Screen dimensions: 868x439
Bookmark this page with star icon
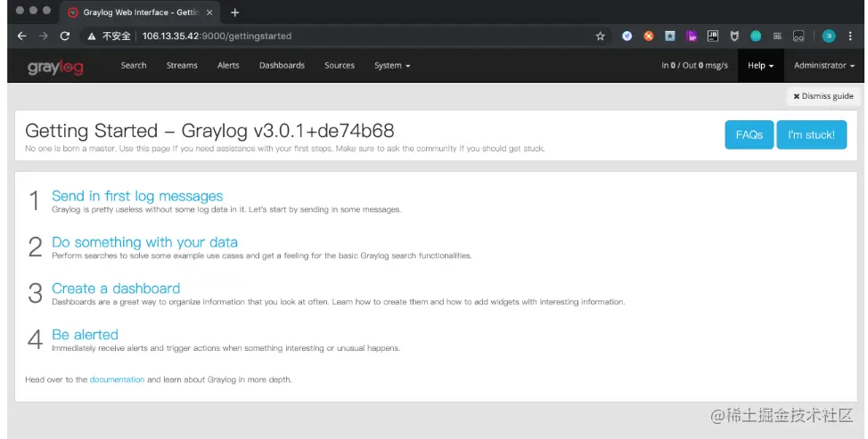pos(600,36)
